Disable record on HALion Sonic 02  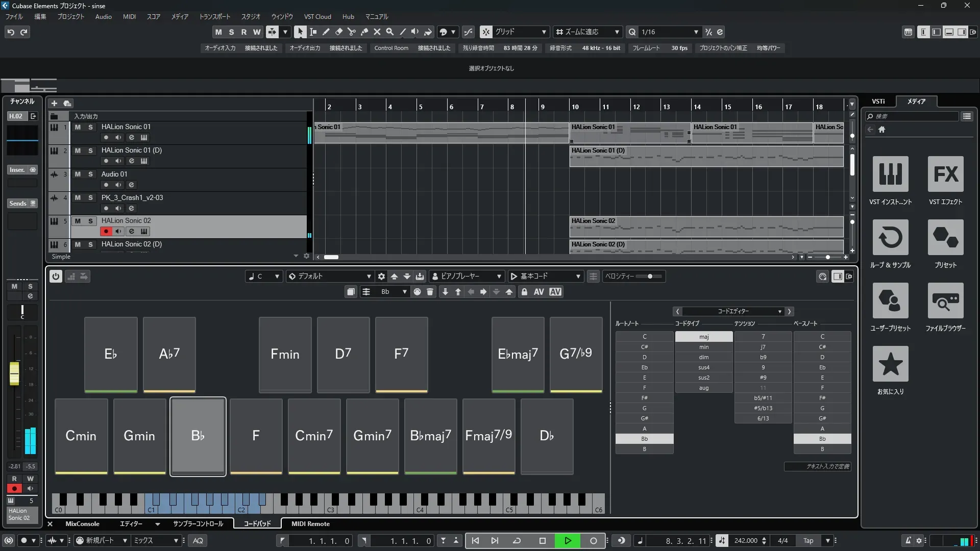click(106, 232)
